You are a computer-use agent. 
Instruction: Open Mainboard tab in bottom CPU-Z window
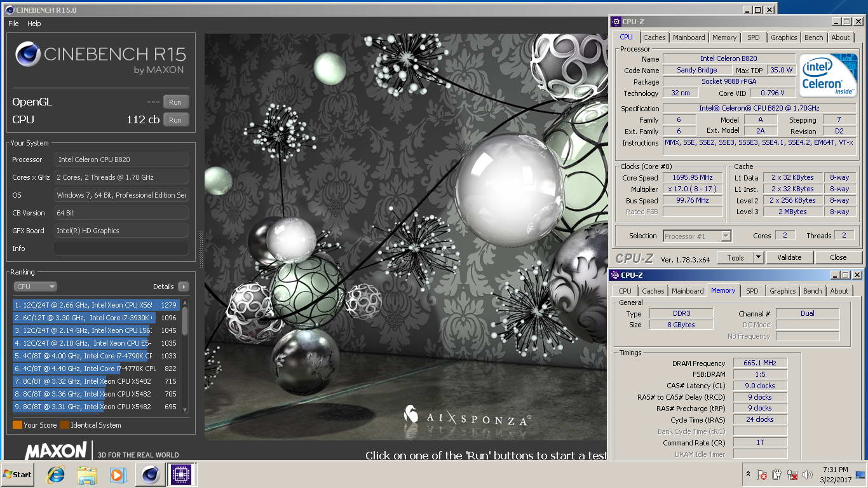pos(688,291)
